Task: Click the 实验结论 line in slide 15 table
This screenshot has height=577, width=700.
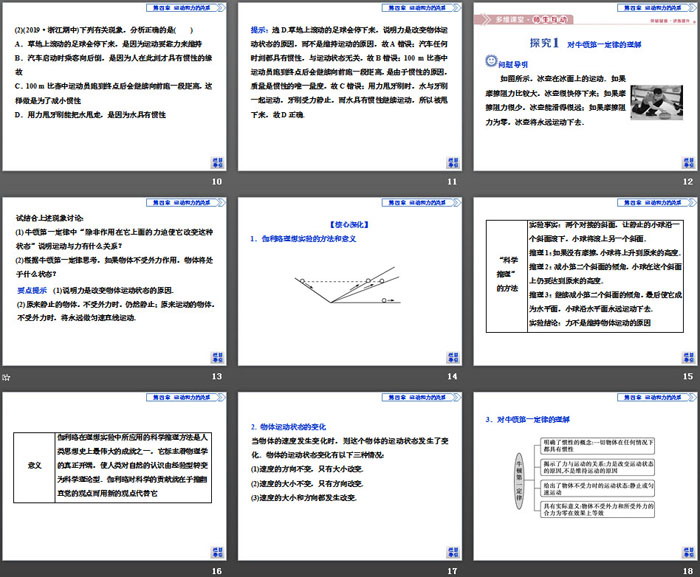Action: tap(590, 323)
